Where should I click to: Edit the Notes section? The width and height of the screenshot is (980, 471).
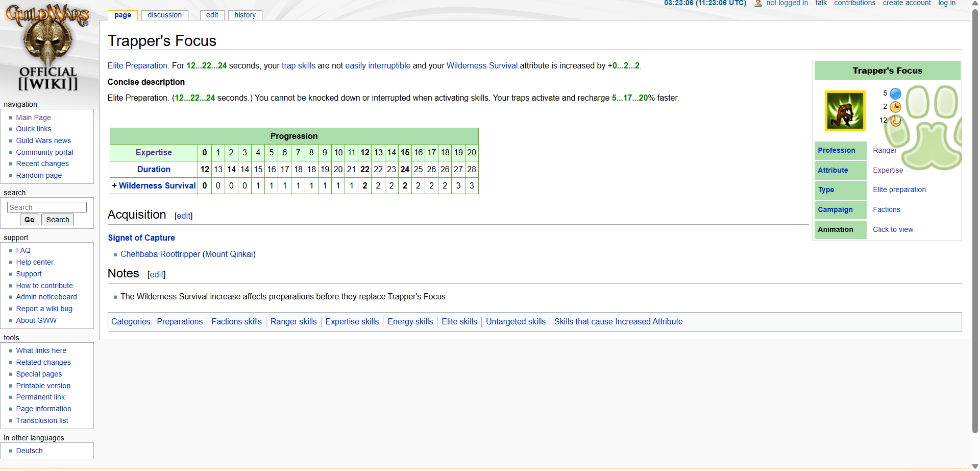point(157,274)
